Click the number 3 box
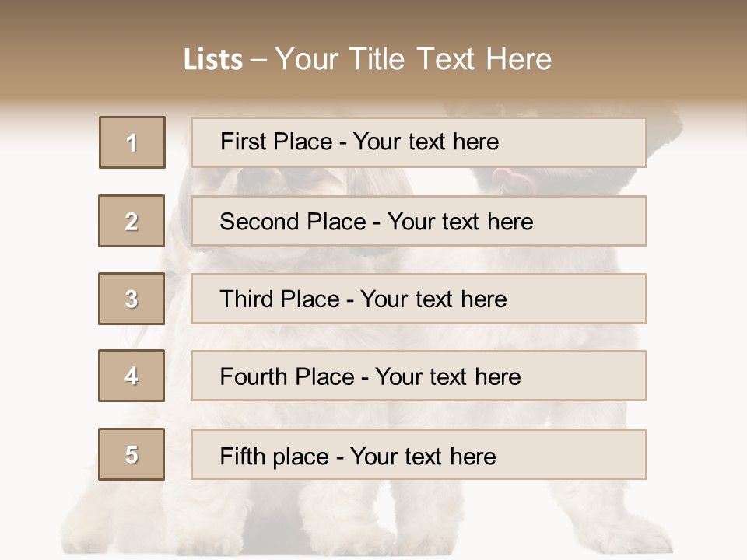 (x=132, y=299)
